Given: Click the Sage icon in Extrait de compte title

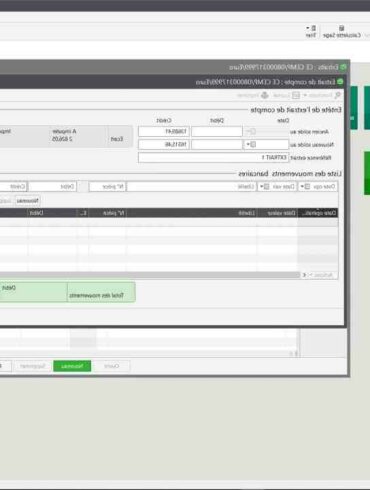Looking at the screenshot, I should pyautogui.click(x=340, y=82).
